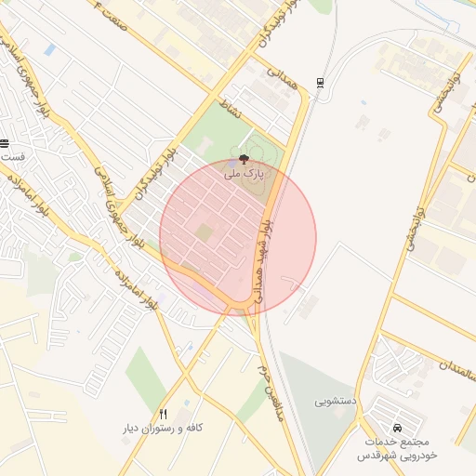The height and width of the screenshot is (476, 476).
Task: Click the car service icon
Action: pos(397,429)
